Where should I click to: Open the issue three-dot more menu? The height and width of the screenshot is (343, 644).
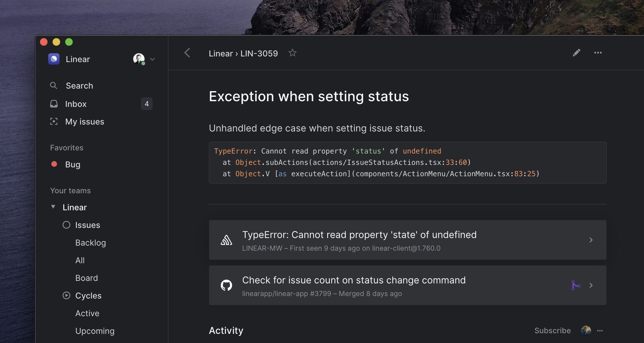[x=598, y=53]
